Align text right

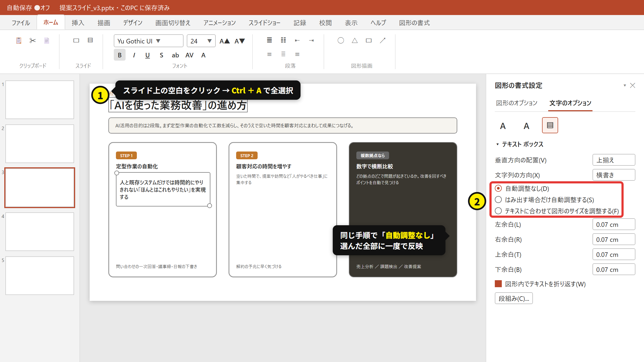pos(297,54)
